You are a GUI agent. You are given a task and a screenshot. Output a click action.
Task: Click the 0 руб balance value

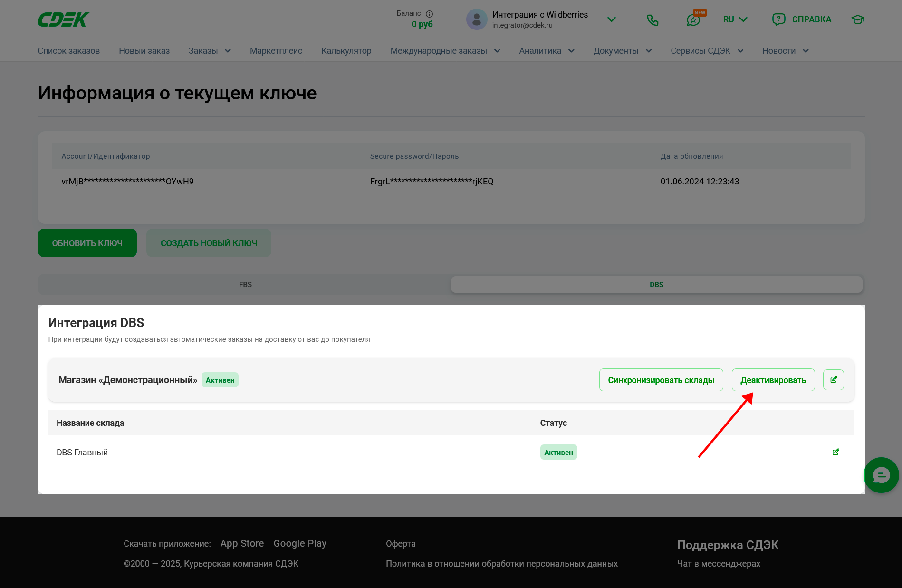point(422,24)
